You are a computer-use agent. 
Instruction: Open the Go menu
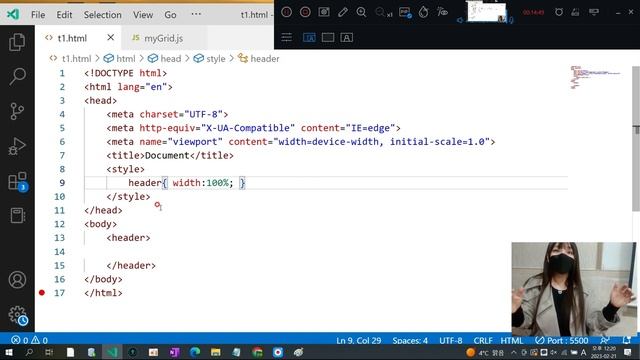170,15
